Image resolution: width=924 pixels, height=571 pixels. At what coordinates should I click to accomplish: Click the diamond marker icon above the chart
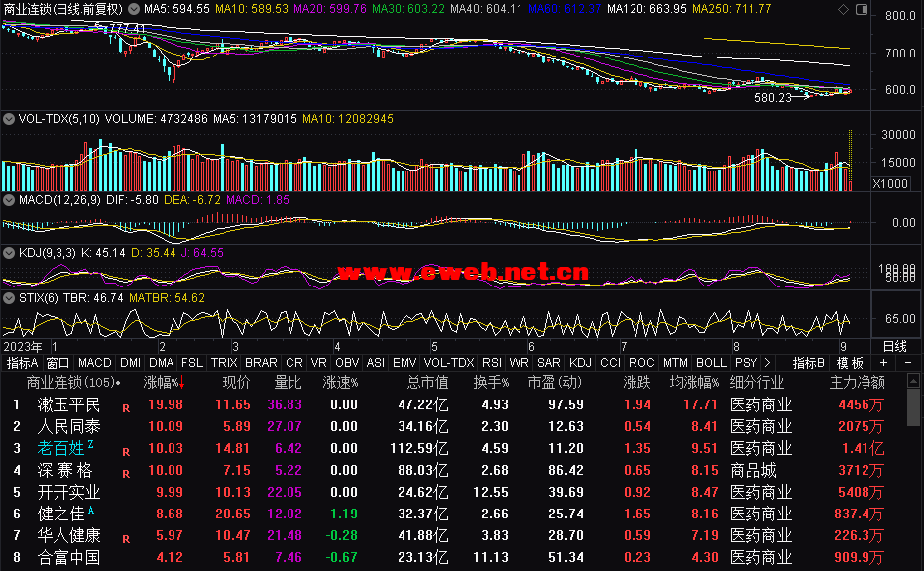click(844, 9)
